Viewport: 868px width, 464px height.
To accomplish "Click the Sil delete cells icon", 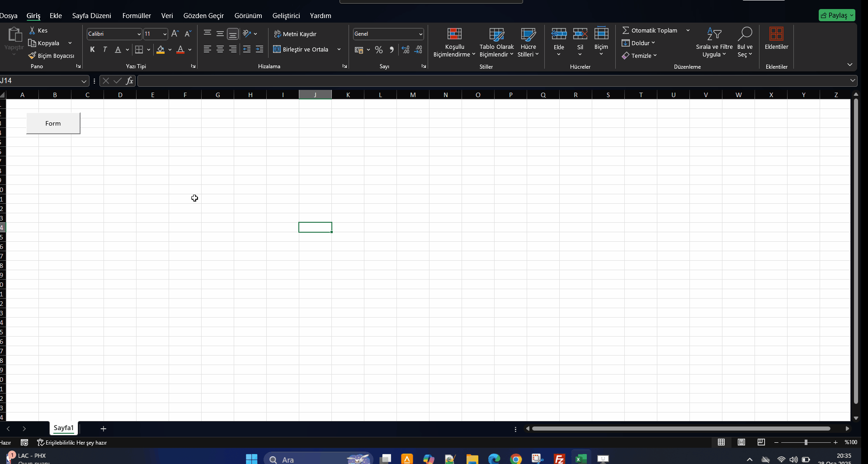I will point(580,33).
